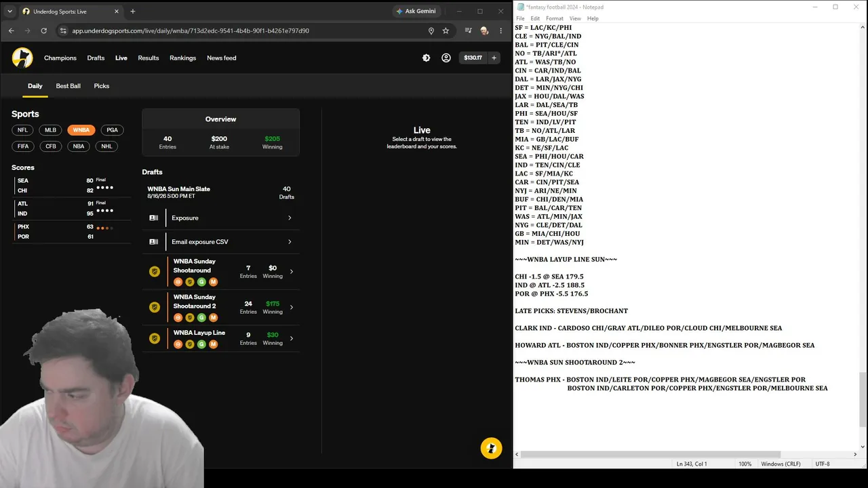Image resolution: width=868 pixels, height=488 pixels.
Task: Expand the 7-entries WNBA Sunday Shootaround chevron
Action: coord(292,272)
